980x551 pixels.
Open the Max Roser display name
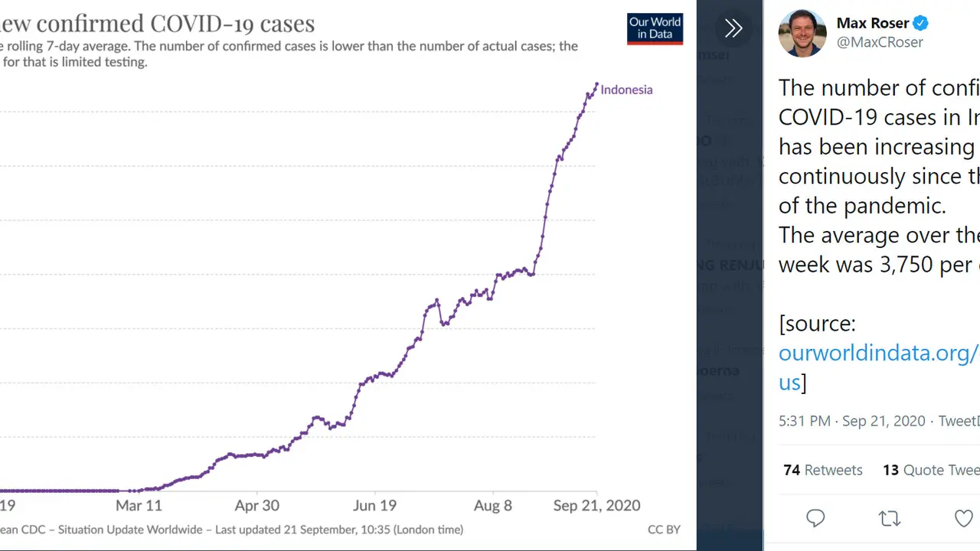point(873,23)
